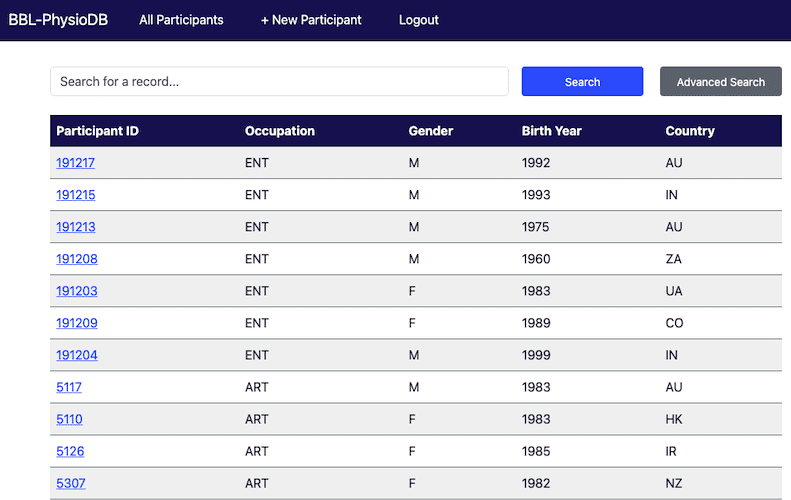The width and height of the screenshot is (791, 500).
Task: Open participant record 191213
Action: pos(76,227)
